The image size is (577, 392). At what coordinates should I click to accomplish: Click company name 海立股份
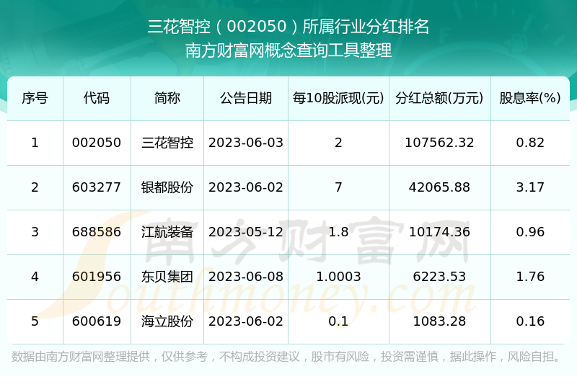tap(167, 321)
